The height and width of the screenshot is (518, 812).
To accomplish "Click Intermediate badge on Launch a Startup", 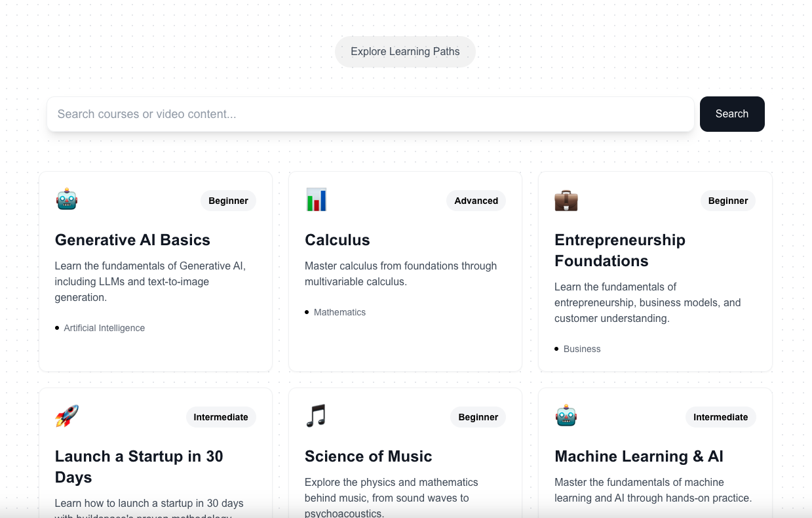I will tap(221, 417).
